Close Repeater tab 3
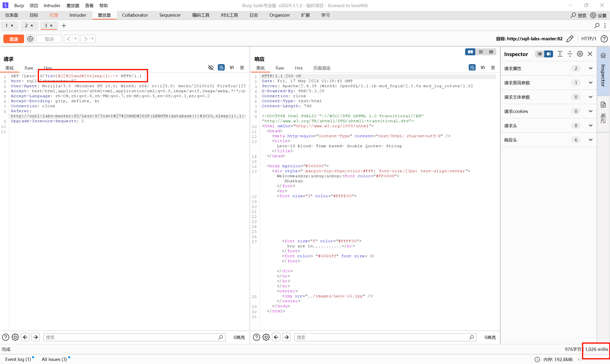The width and height of the screenshot is (610, 364). pyautogui.click(x=51, y=25)
